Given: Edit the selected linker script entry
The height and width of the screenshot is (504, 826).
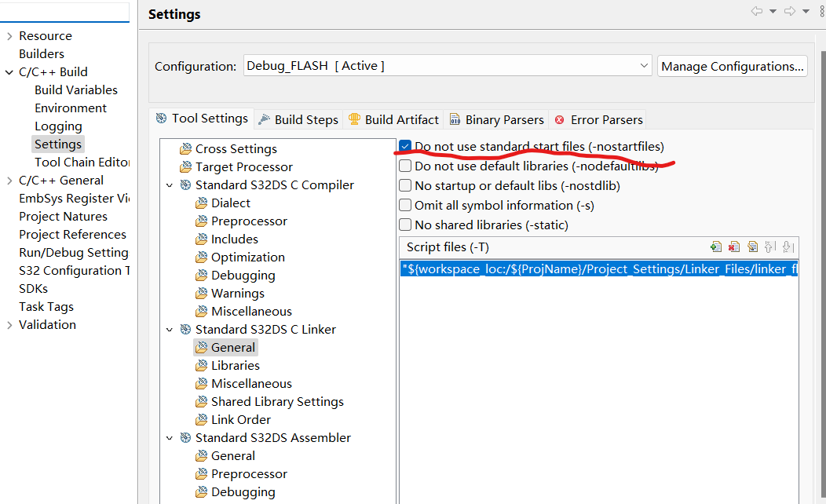Looking at the screenshot, I should click(752, 247).
